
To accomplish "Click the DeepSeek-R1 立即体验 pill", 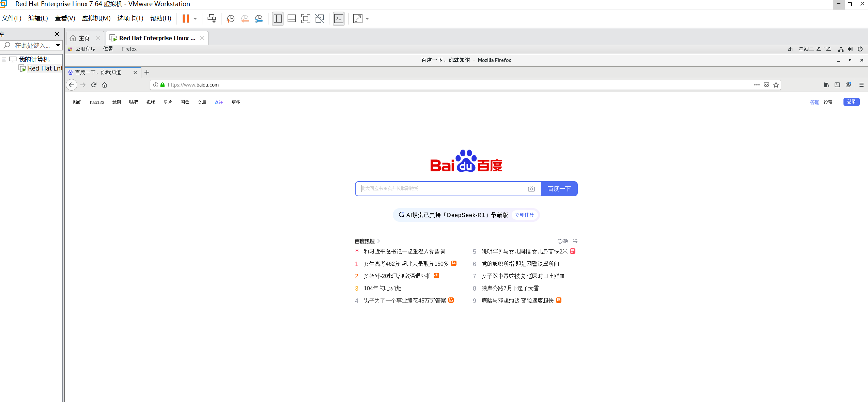I will 524,215.
